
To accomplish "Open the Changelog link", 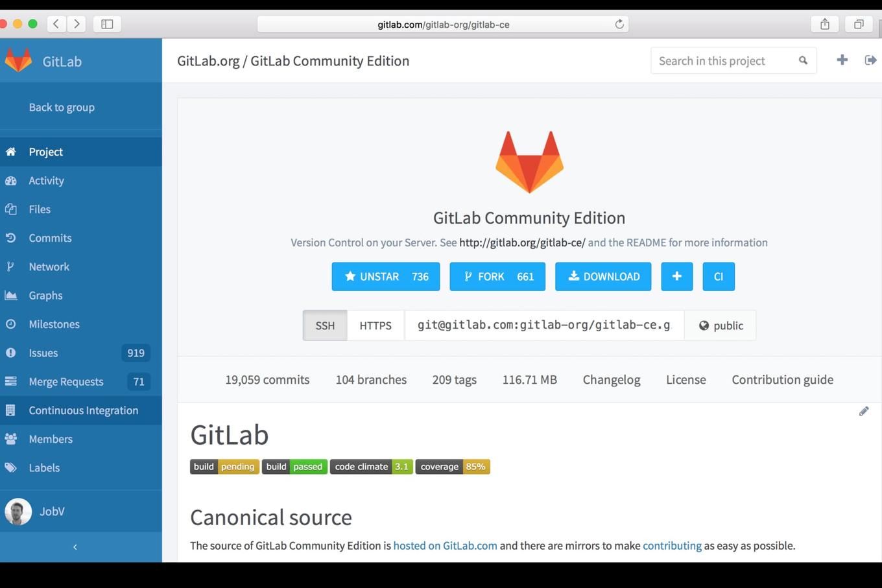I will [x=612, y=380].
